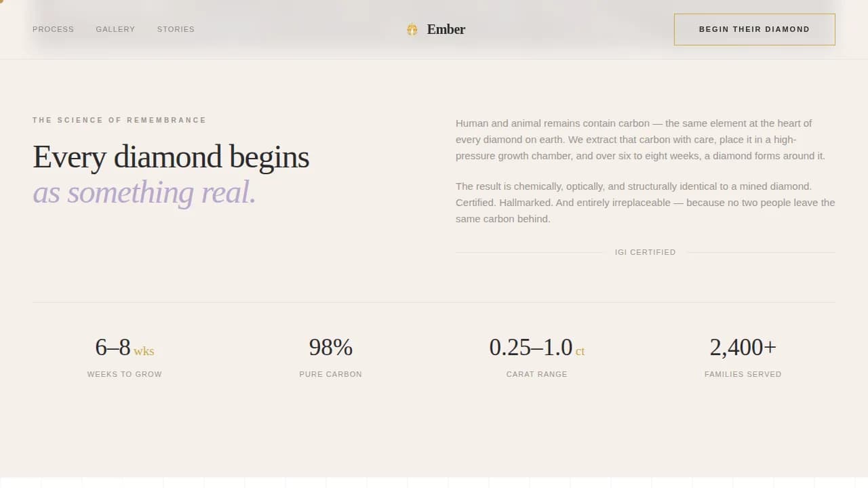Click WEEKS TO GROW caption text
Image resolution: width=868 pixels, height=488 pixels.
(x=125, y=373)
